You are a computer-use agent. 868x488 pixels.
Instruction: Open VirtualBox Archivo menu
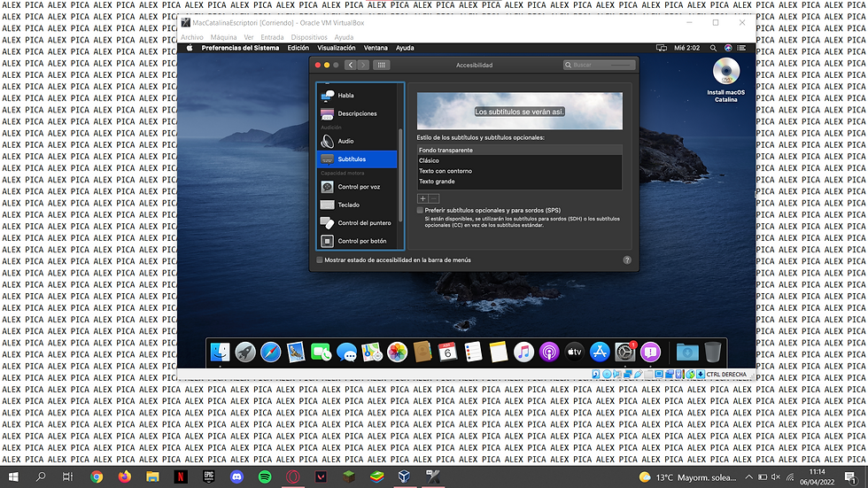tap(192, 37)
